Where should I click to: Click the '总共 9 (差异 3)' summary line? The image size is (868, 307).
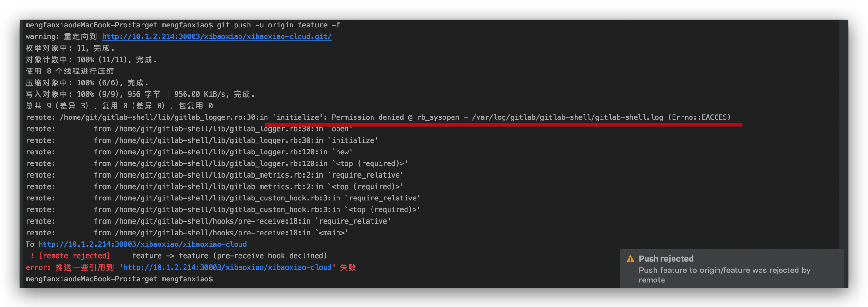coord(119,106)
